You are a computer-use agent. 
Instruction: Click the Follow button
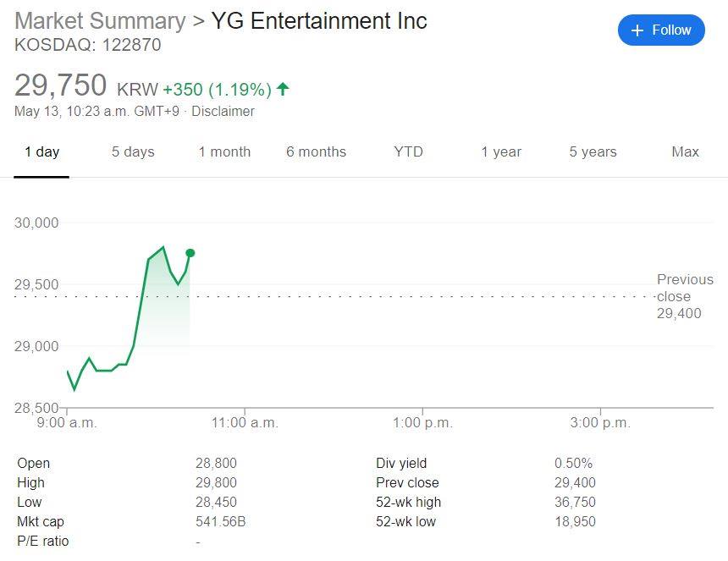pyautogui.click(x=661, y=30)
